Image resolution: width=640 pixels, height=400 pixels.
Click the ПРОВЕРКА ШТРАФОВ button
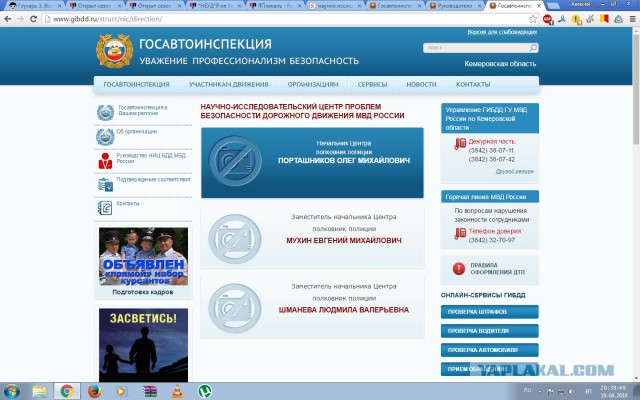click(x=489, y=312)
